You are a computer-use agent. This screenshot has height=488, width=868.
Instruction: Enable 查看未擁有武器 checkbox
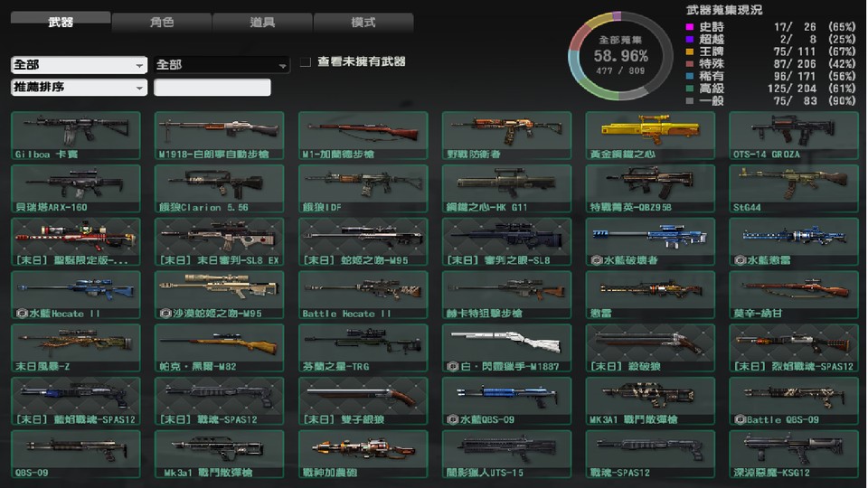coord(306,62)
